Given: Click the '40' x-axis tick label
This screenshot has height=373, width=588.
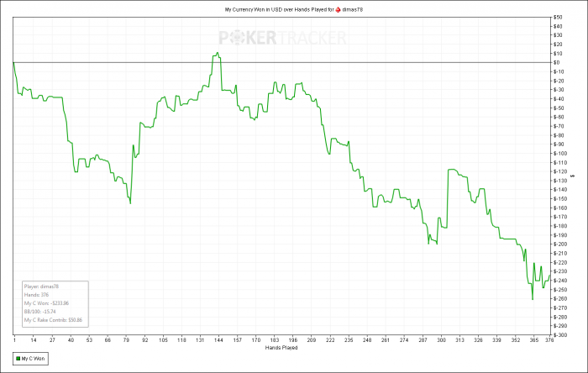Looking at the screenshot, I should coord(71,340).
